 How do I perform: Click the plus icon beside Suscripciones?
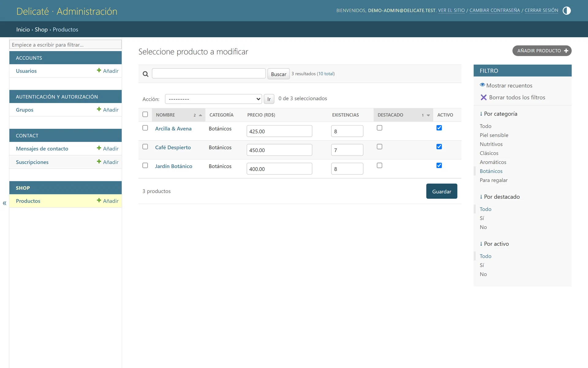99,162
